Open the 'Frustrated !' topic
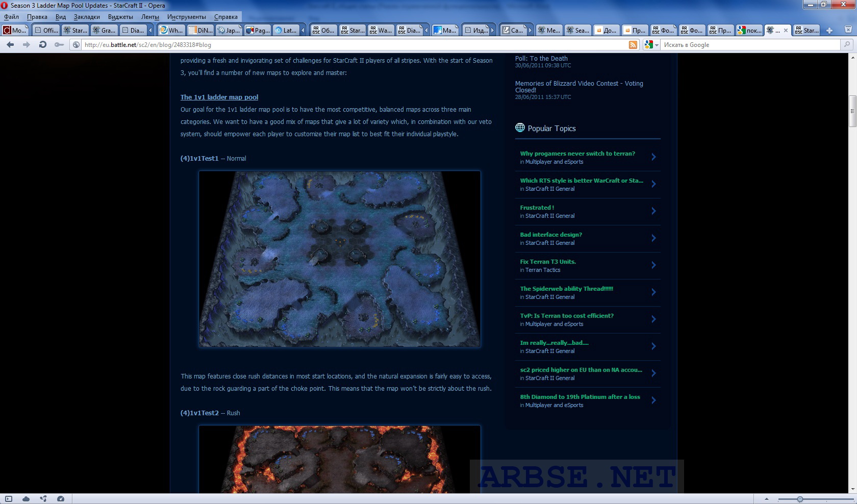The width and height of the screenshot is (857, 504). point(537,208)
